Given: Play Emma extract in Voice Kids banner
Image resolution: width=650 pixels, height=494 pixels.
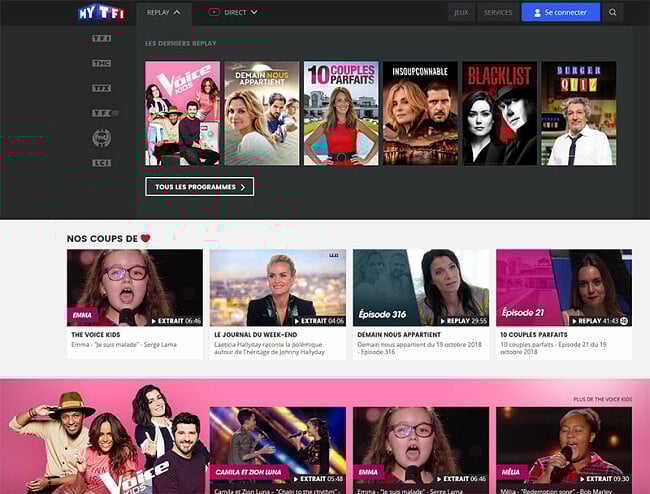Looking at the screenshot, I should (421, 446).
